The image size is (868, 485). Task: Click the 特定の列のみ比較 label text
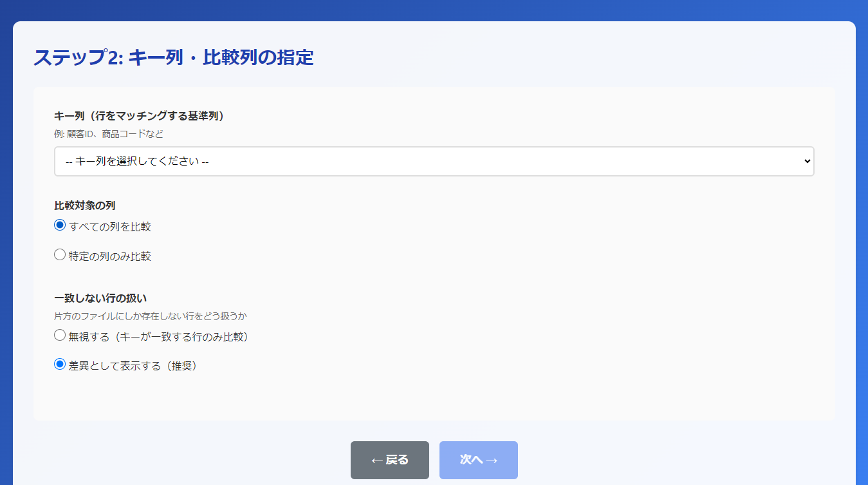pyautogui.click(x=110, y=256)
